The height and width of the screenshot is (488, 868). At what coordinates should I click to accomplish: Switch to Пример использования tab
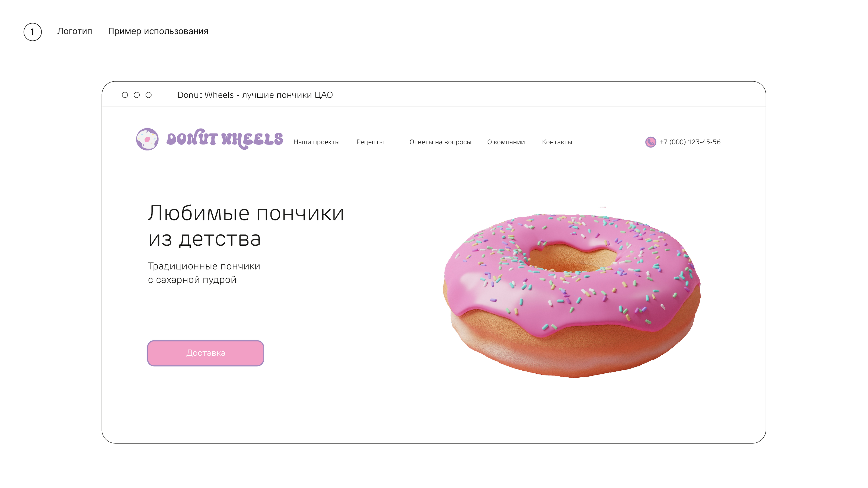point(158,31)
